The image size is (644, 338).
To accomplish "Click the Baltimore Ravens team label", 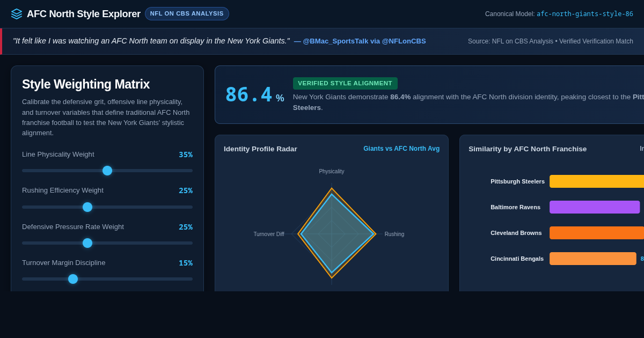I will pyautogui.click(x=515, y=207).
